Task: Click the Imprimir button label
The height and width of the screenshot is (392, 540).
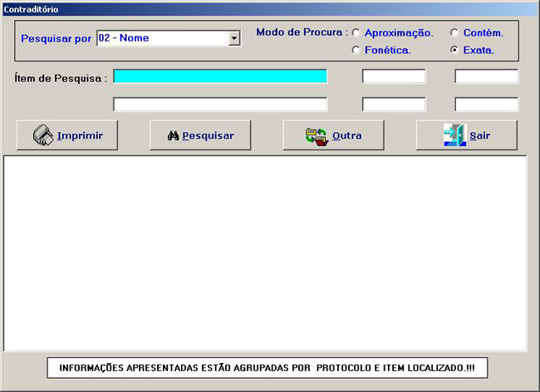Action: (x=80, y=135)
